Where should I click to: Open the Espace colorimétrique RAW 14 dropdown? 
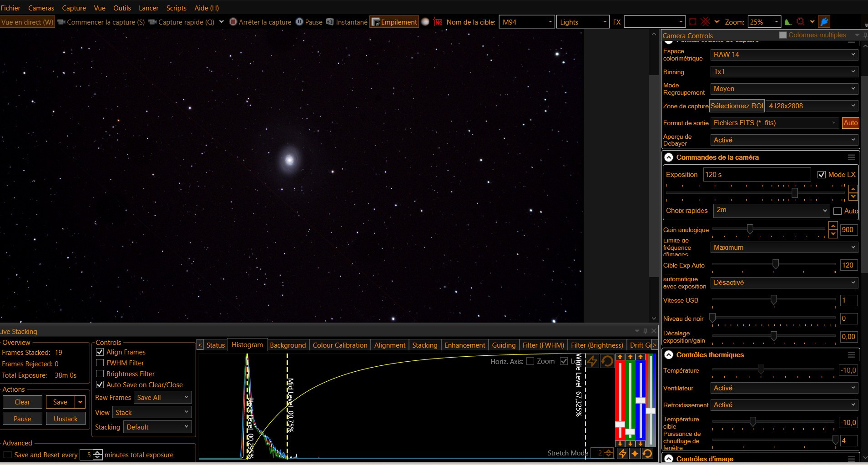[x=784, y=55]
